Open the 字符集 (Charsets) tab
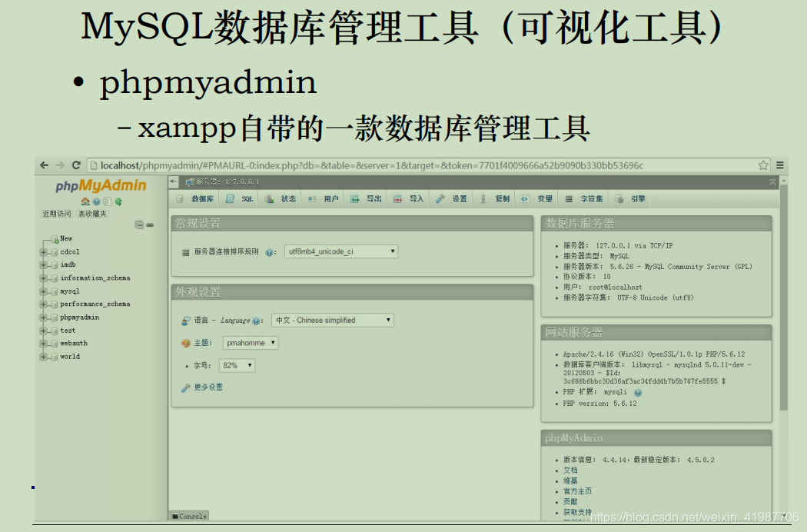 [x=584, y=199]
